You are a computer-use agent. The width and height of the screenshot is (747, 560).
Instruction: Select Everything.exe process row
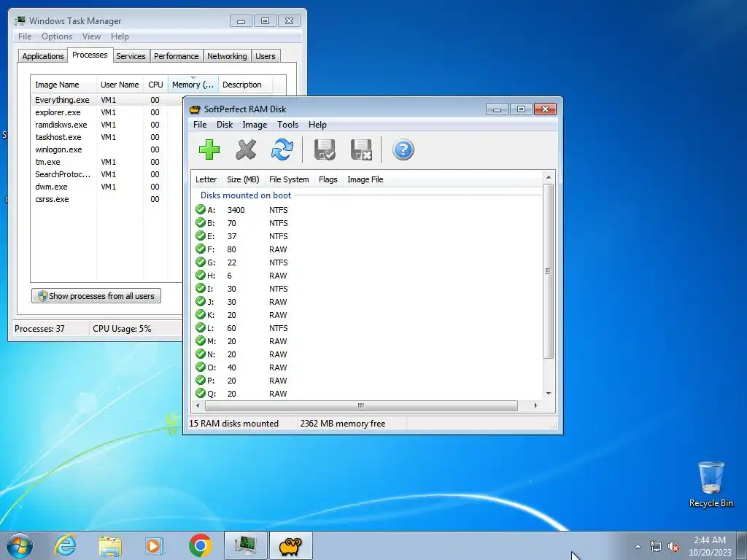tap(107, 100)
